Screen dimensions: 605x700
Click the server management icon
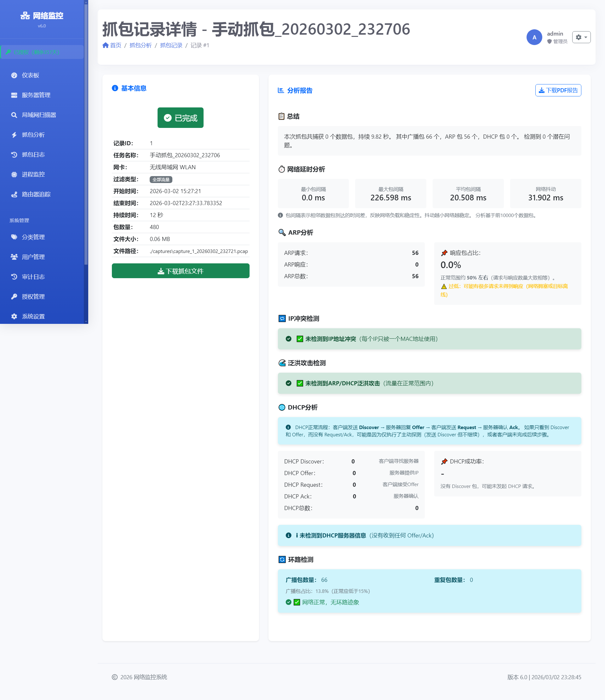14,95
